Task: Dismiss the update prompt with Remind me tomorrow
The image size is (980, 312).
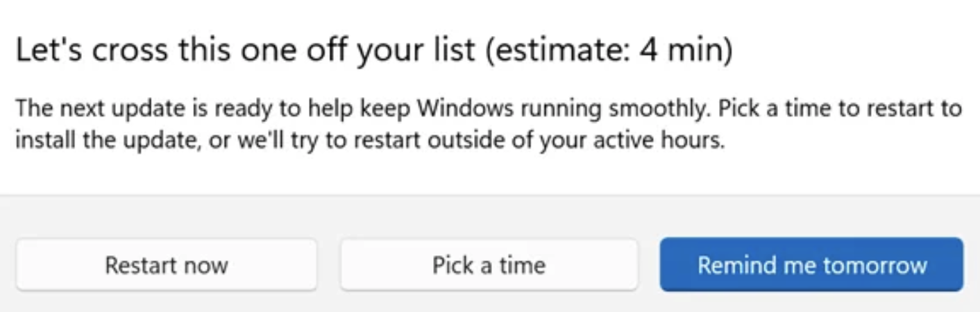Action: [x=811, y=265]
